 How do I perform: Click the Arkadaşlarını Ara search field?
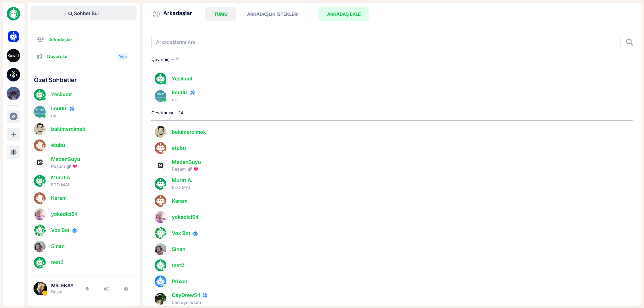click(386, 42)
